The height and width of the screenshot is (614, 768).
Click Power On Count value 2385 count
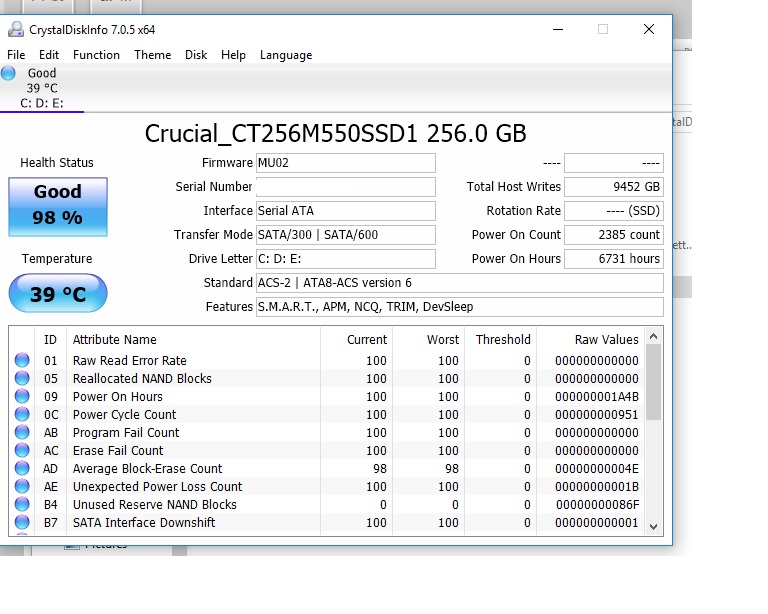(x=614, y=235)
